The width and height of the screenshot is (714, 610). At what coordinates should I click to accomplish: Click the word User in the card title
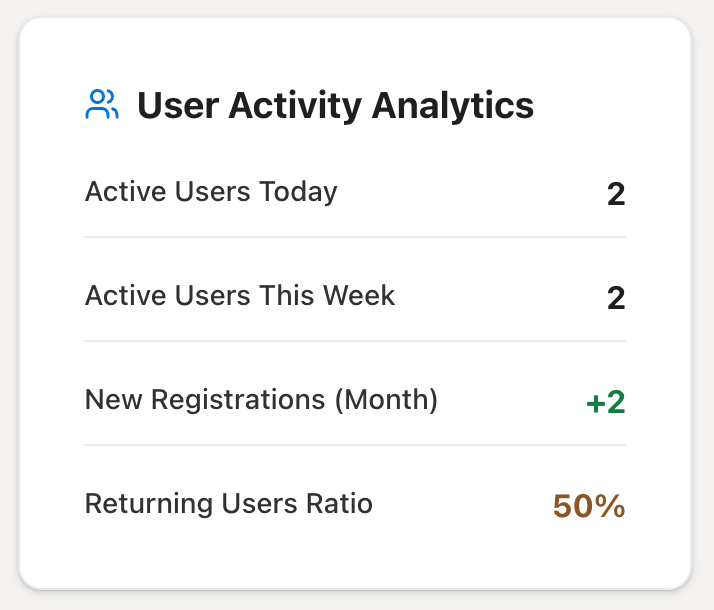click(178, 106)
